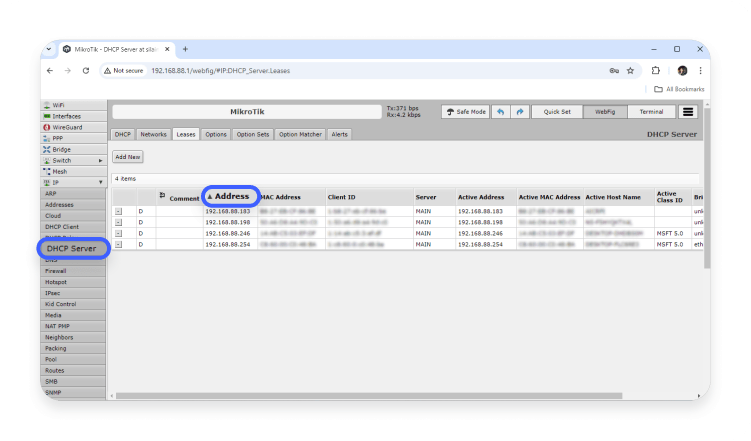Image resolution: width=751 pixels, height=441 pixels.
Task: Open Hotspot under IP menu
Action: pyautogui.click(x=73, y=282)
